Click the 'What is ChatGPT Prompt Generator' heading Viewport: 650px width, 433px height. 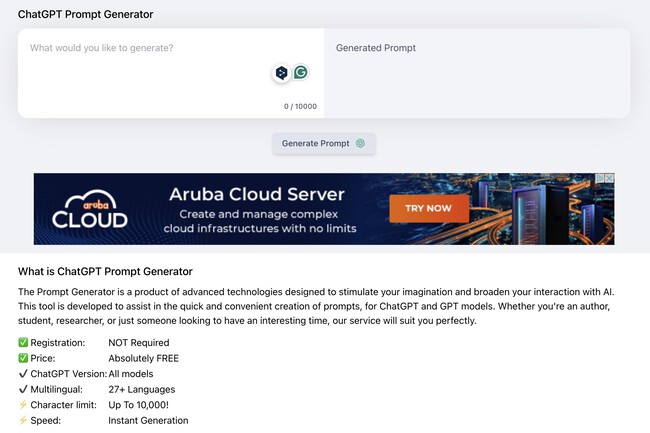(x=105, y=271)
